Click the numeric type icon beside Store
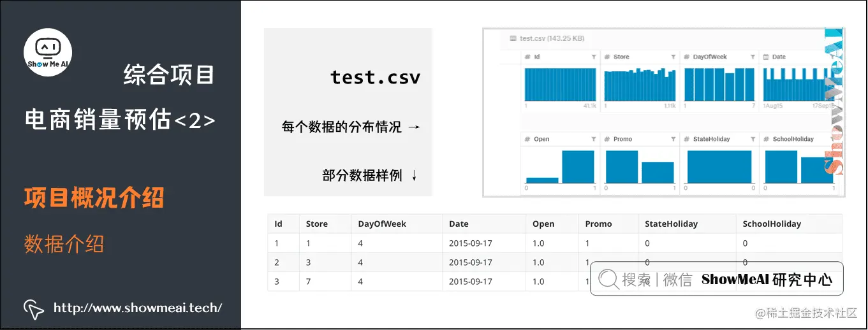Image resolution: width=868 pixels, height=330 pixels. point(607,57)
